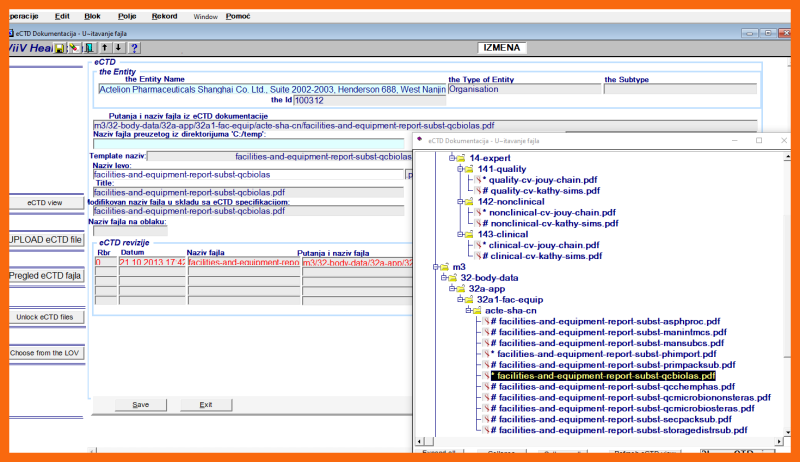
Task: Open the Pomoć menu
Action: [x=238, y=16]
